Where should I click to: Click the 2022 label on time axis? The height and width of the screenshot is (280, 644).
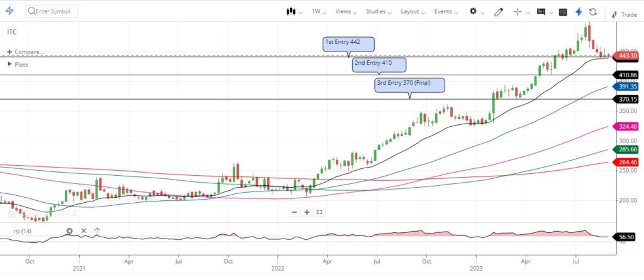(x=277, y=269)
